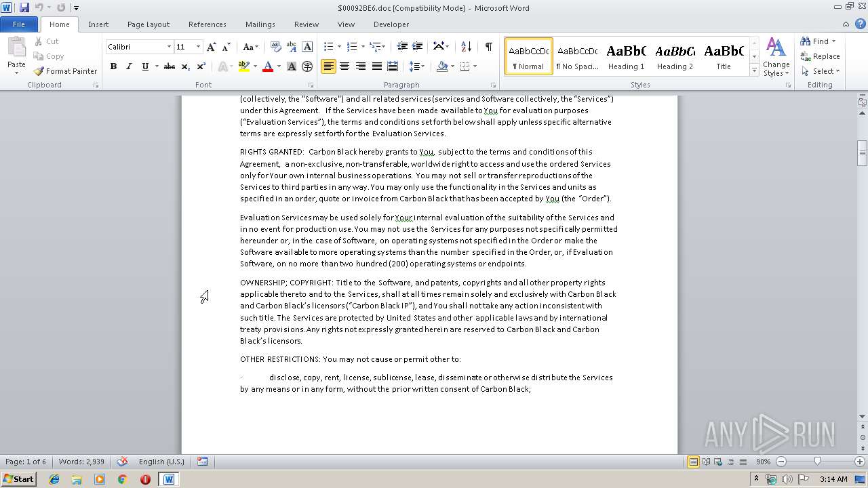This screenshot has width=868, height=488.
Task: Toggle Show/Hide paragraph marks
Action: [x=488, y=47]
